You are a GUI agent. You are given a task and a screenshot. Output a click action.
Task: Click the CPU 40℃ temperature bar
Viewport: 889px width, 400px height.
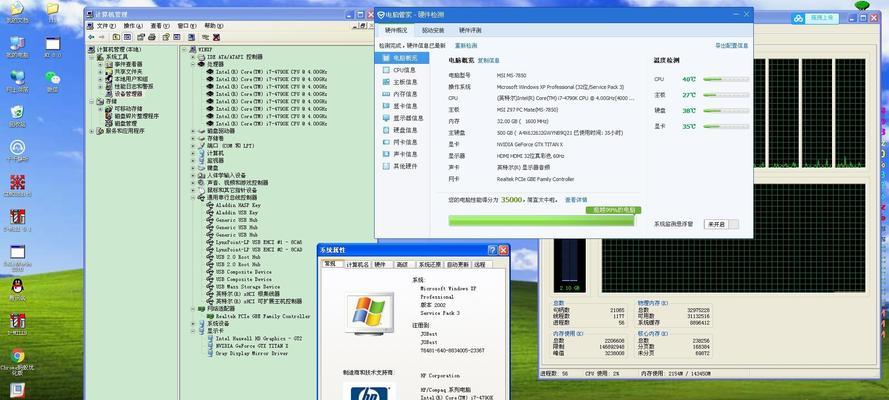pos(726,80)
